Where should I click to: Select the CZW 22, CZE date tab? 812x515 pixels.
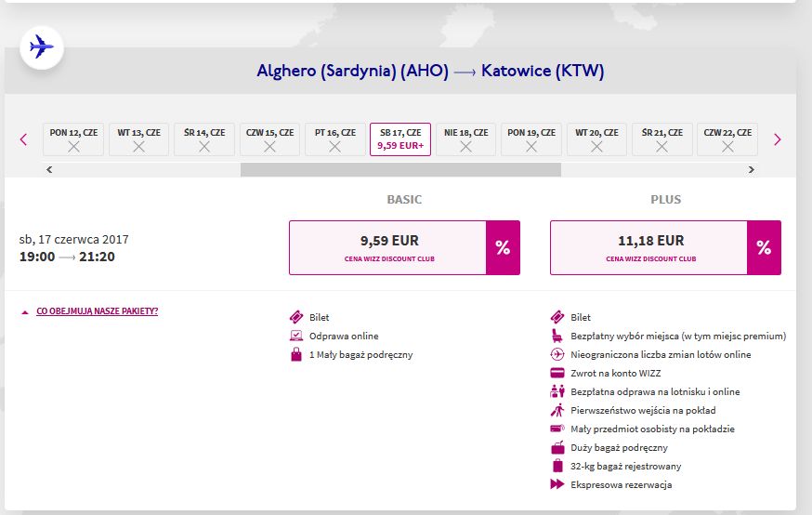coord(727,139)
